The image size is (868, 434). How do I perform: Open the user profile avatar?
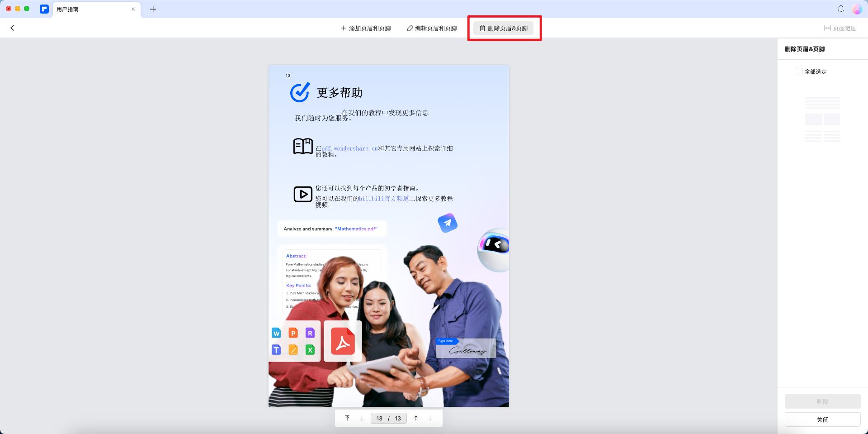click(x=858, y=9)
